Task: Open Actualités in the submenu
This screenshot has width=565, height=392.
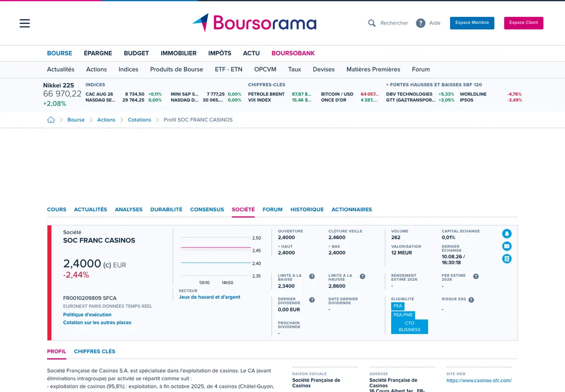Action: point(61,69)
